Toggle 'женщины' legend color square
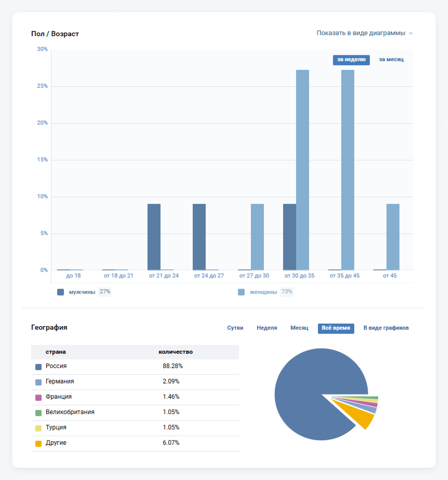Viewport: 448px width, 480px height. (x=241, y=292)
